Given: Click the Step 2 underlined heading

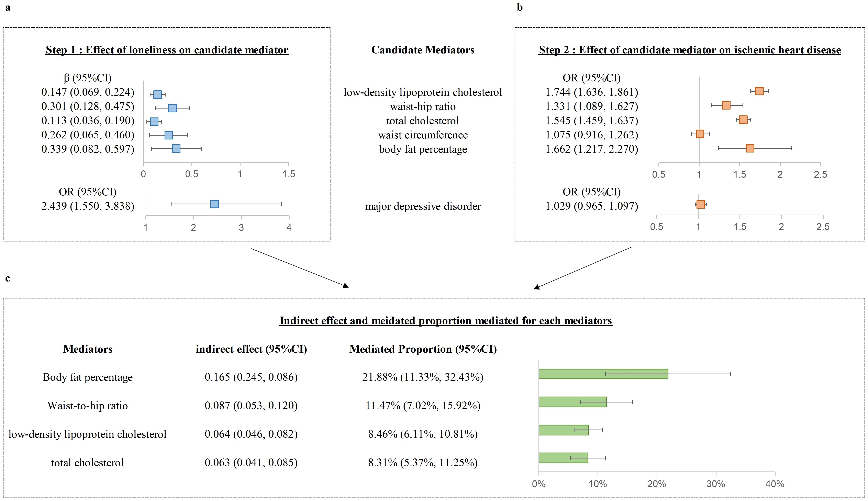Looking at the screenshot, I should tap(690, 50).
